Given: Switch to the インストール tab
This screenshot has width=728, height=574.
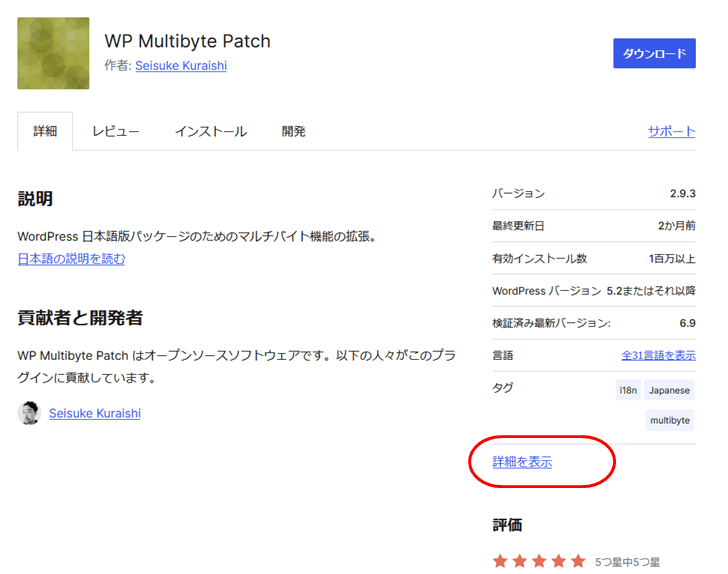Looking at the screenshot, I should point(210,131).
